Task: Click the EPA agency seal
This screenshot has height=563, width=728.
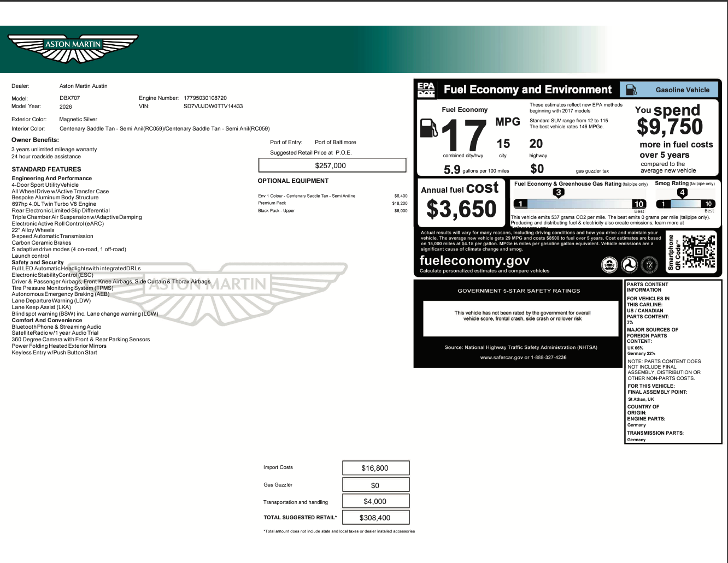Action: 609,265
